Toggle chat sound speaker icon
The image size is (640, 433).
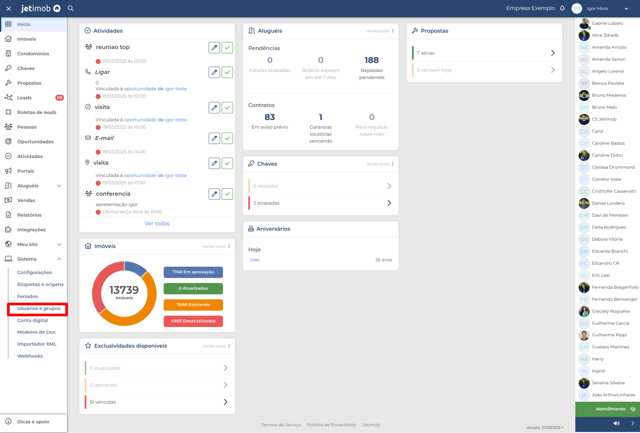point(616,424)
